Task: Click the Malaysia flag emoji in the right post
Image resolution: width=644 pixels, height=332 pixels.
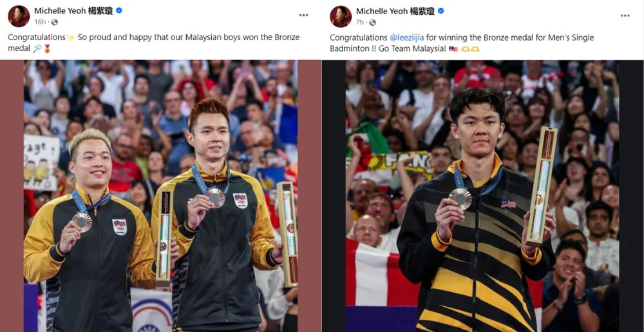Action: [453, 49]
